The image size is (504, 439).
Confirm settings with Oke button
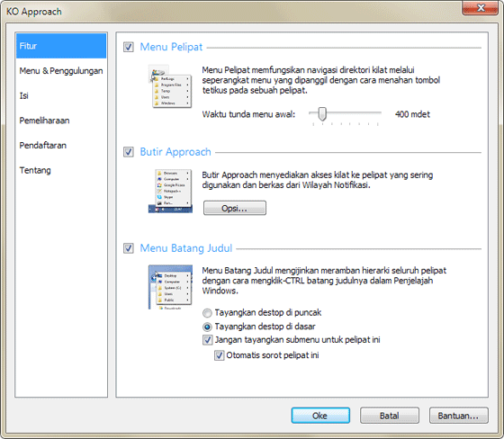tap(320, 416)
